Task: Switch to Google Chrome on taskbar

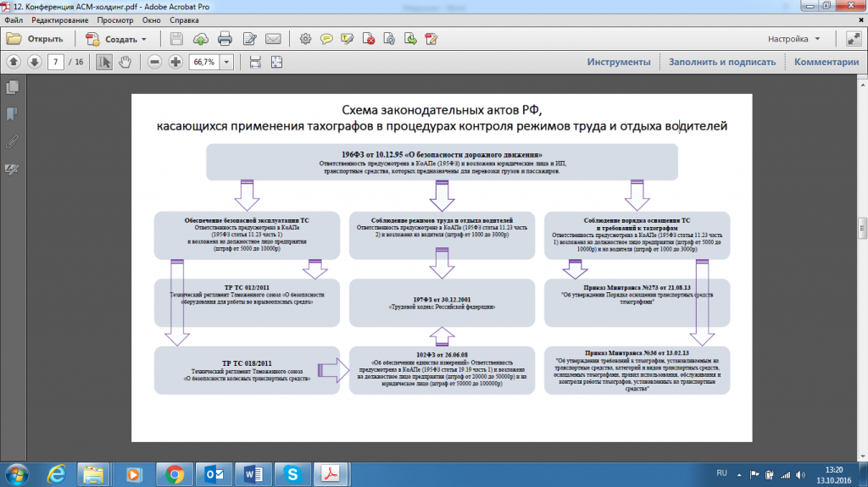Action: tap(174, 474)
